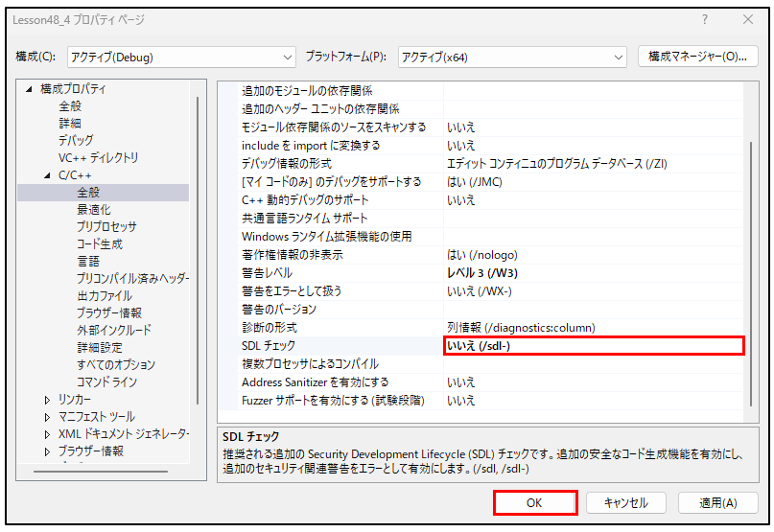The height and width of the screenshot is (532, 774).
Task: Click the 適用(A) button
Action: pos(717,503)
